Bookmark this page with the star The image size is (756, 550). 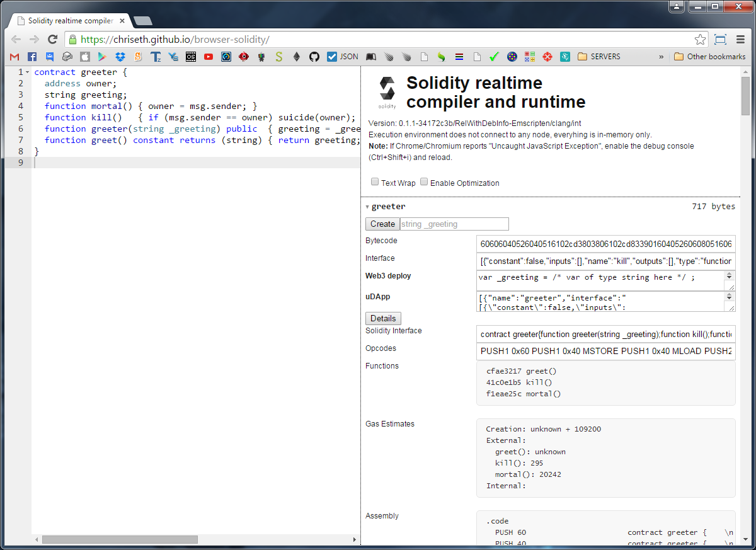(701, 39)
